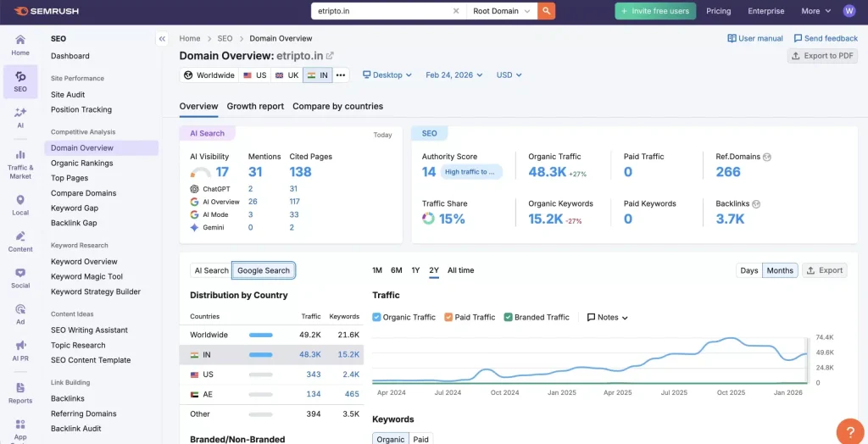
Task: Open the Feb 24, 2026 date dropdown
Action: coord(454,75)
